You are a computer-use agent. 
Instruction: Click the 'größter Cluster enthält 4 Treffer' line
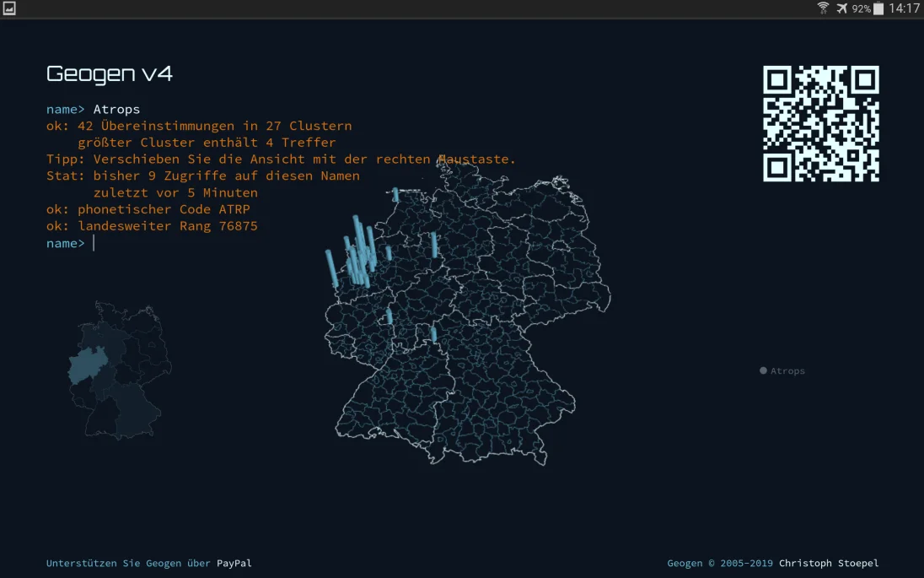click(x=207, y=142)
